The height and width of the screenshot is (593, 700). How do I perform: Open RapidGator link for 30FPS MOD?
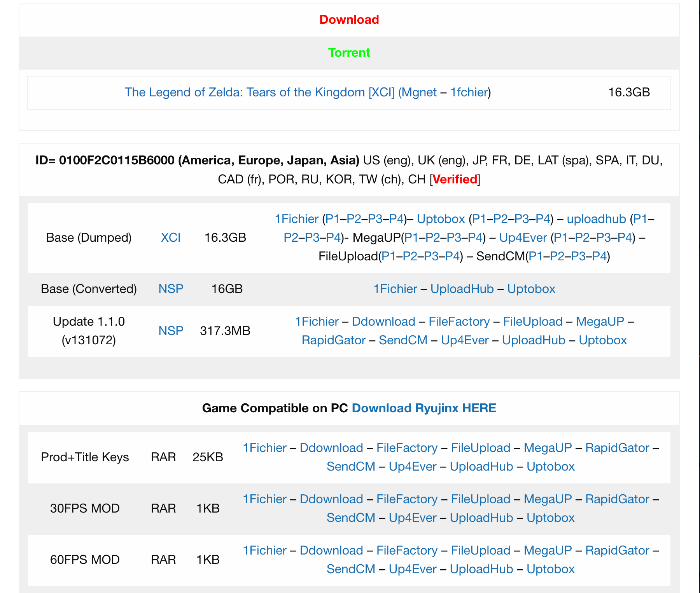pyautogui.click(x=617, y=499)
